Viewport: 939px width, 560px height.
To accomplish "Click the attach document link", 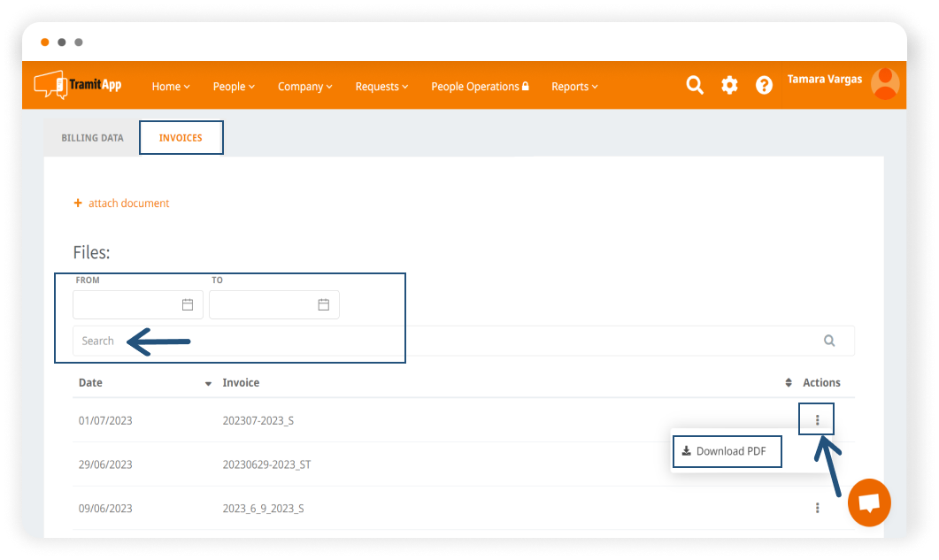I will [128, 203].
